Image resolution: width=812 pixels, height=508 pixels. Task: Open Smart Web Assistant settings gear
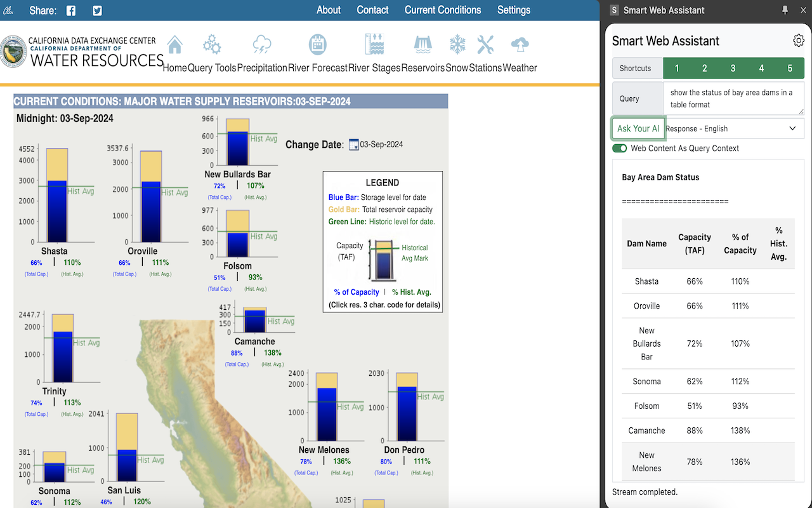799,41
